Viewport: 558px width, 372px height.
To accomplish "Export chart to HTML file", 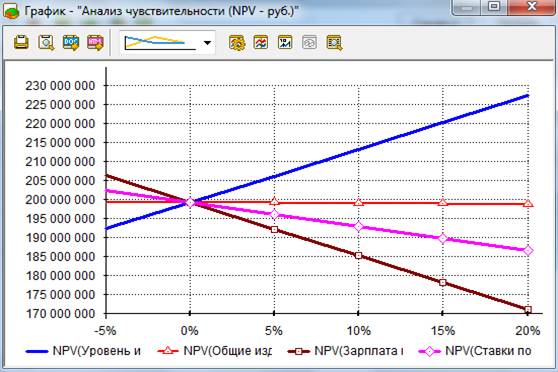I will click(x=95, y=42).
